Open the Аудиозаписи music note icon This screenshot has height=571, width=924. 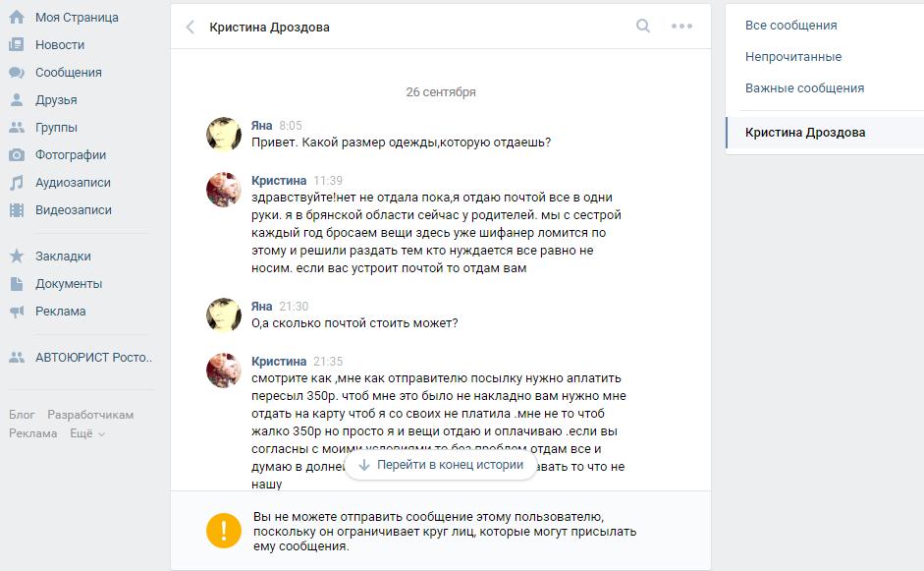click(x=17, y=182)
